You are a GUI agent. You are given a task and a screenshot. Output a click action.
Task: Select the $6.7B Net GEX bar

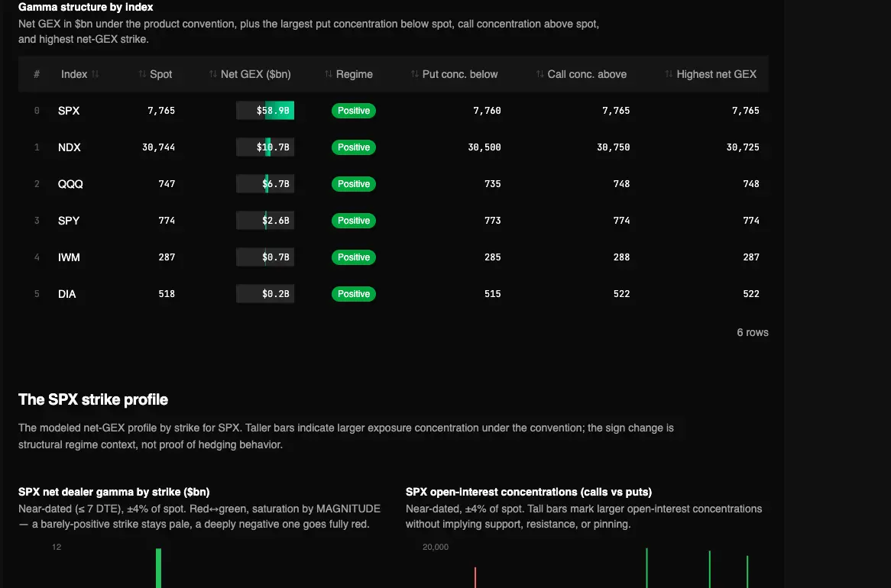(x=265, y=184)
